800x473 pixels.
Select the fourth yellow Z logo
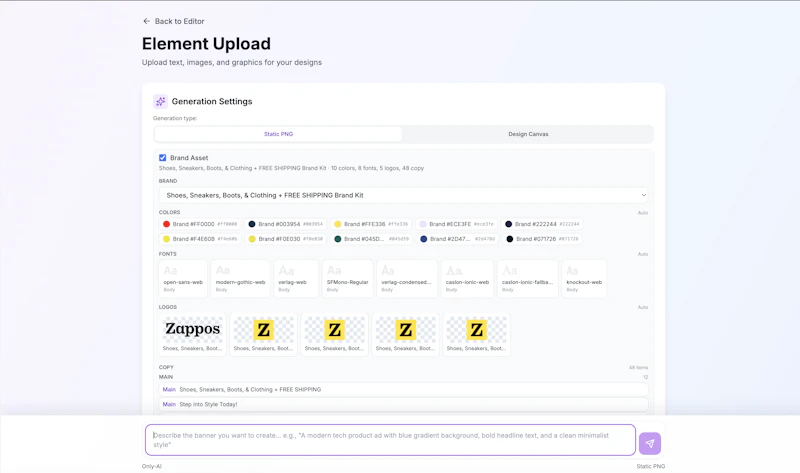476,334
